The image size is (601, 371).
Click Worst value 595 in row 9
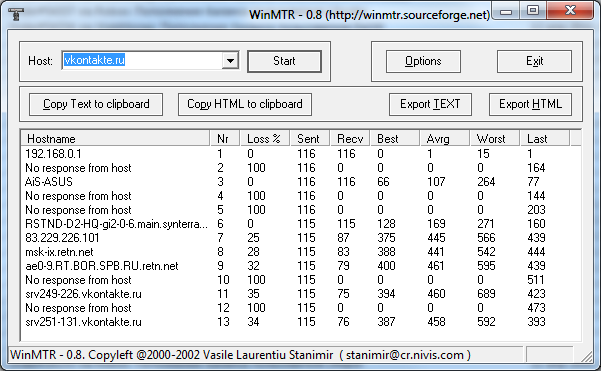(x=486, y=266)
